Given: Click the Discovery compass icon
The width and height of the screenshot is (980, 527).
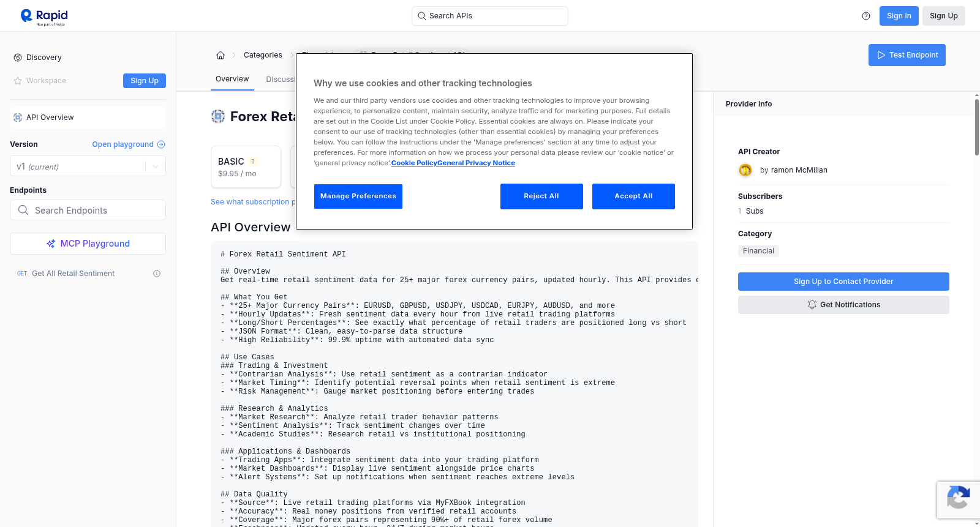Looking at the screenshot, I should (18, 58).
